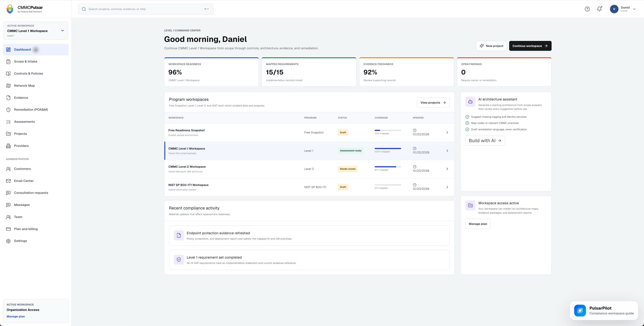Open Daniel's account menu chevron
644x326 pixels.
point(634,9)
